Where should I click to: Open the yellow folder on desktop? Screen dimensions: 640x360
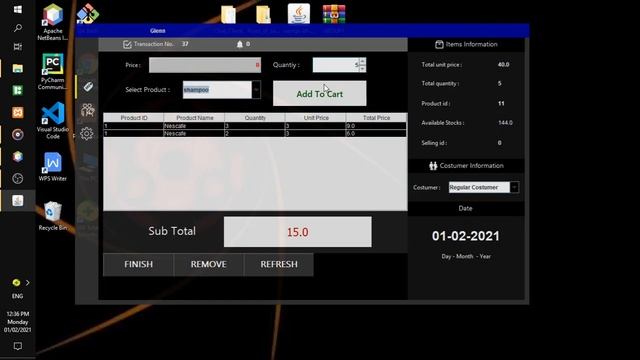coord(264,14)
